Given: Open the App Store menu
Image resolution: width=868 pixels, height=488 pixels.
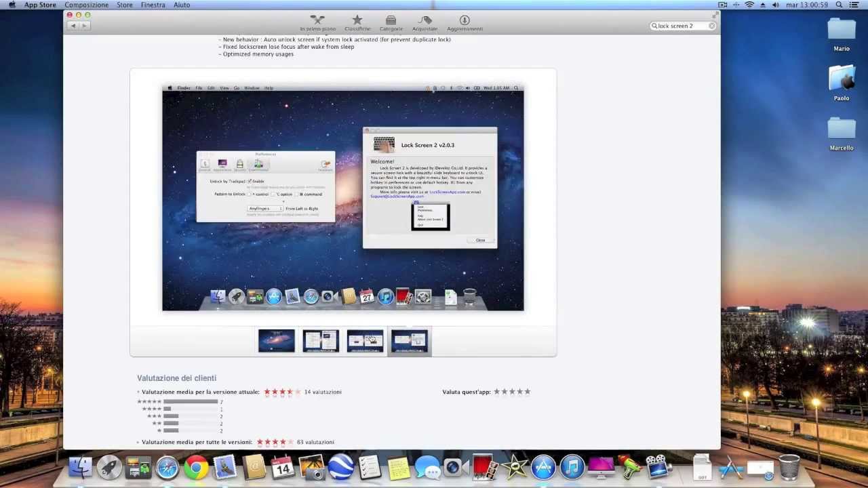Looking at the screenshot, I should tap(40, 5).
